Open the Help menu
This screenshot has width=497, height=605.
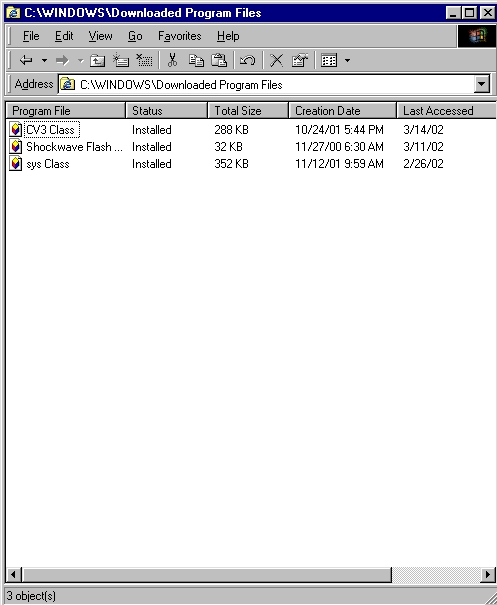228,36
